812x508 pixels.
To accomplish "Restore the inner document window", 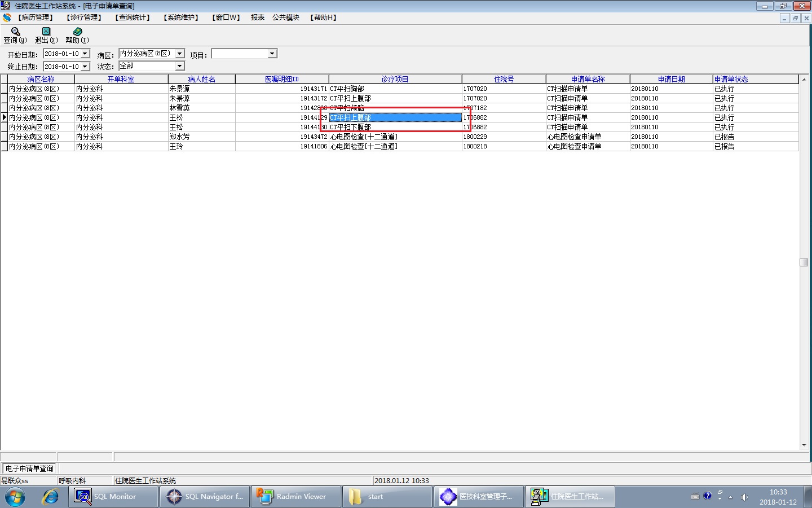I will pos(795,18).
